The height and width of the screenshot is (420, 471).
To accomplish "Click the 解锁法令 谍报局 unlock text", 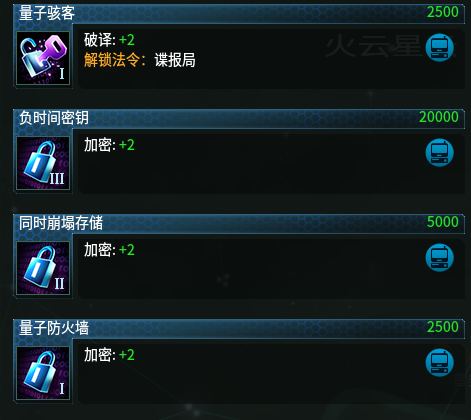I will (140, 60).
